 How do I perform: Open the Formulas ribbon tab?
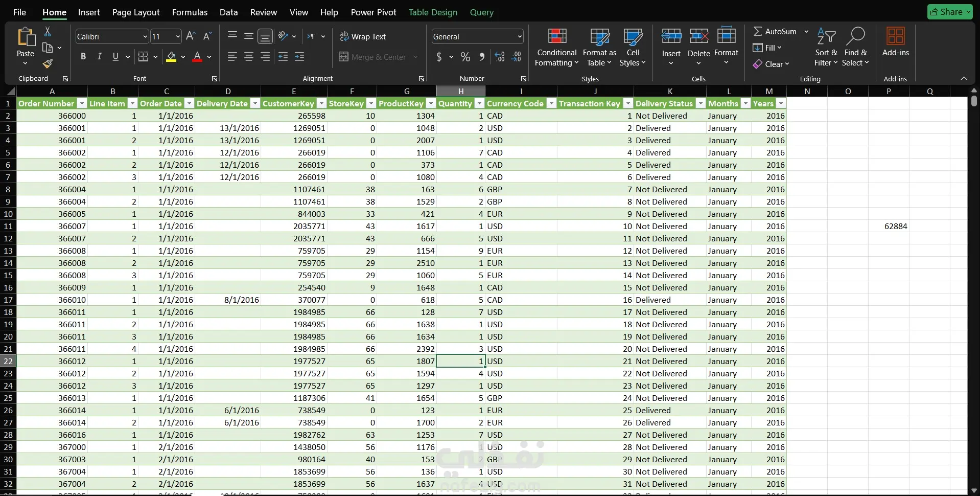pos(190,12)
